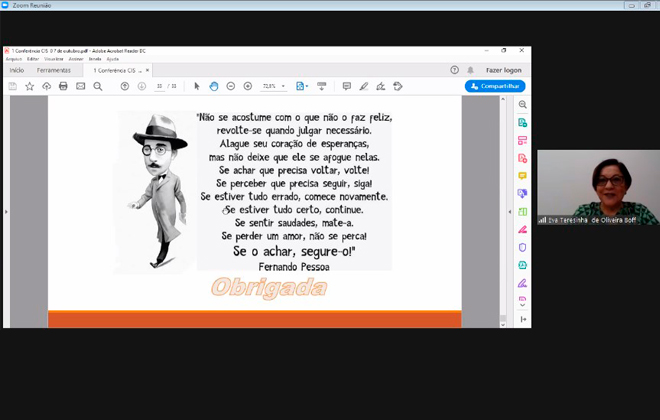Switch to the Início tab

point(17,70)
